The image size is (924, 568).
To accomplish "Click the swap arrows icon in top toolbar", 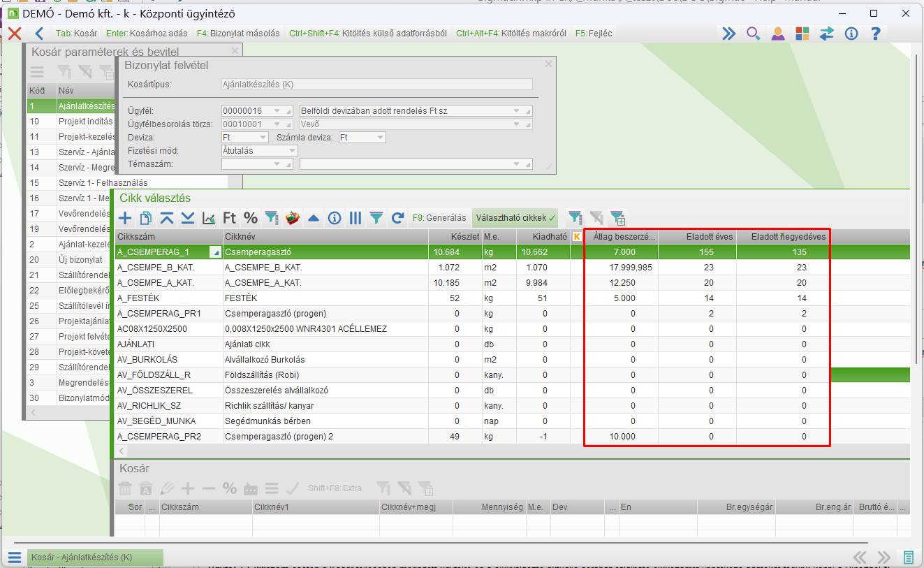I will click(826, 34).
